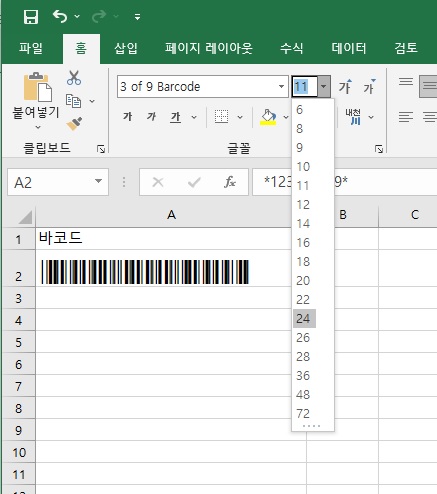Click the font size box showing 11

pos(305,87)
